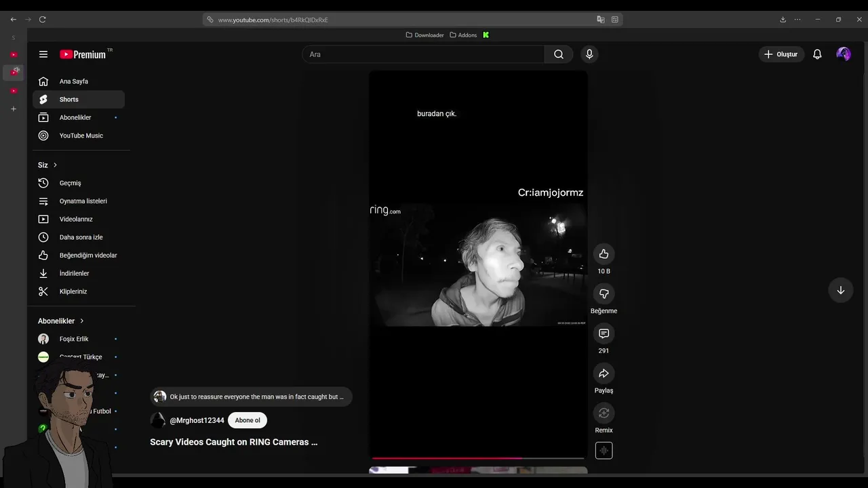This screenshot has height=488, width=868.
Task: View site info icon in address bar
Action: (x=210, y=20)
